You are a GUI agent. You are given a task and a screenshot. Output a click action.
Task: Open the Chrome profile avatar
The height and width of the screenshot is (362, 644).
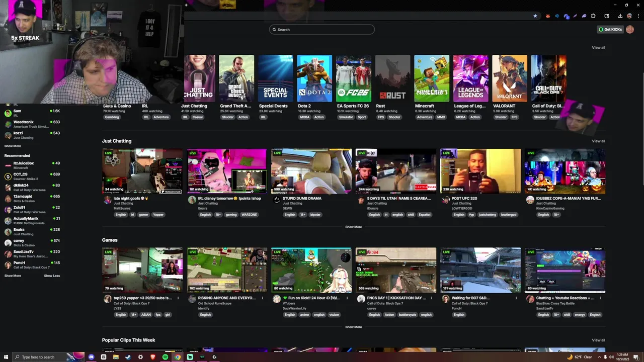click(629, 16)
